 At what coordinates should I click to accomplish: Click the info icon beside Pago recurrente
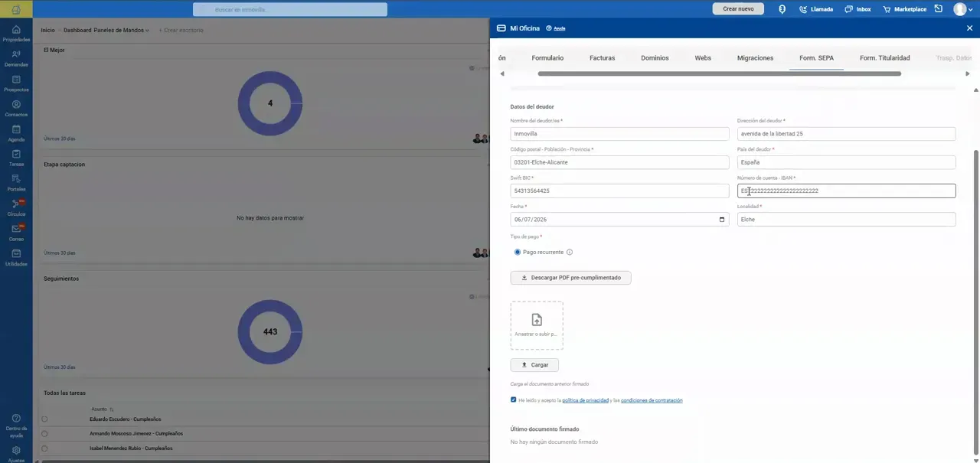570,253
